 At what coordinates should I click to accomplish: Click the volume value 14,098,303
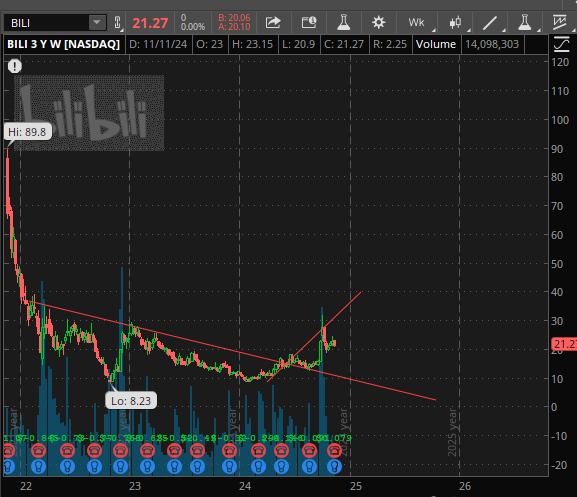point(492,44)
